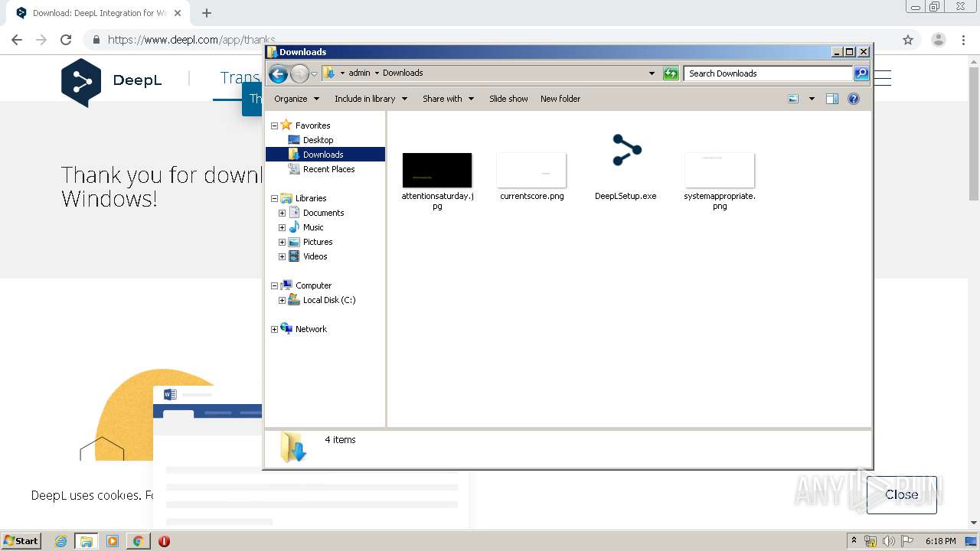Viewport: 980px width, 551px height.
Task: Show hidden tray icons arrow
Action: point(854,541)
